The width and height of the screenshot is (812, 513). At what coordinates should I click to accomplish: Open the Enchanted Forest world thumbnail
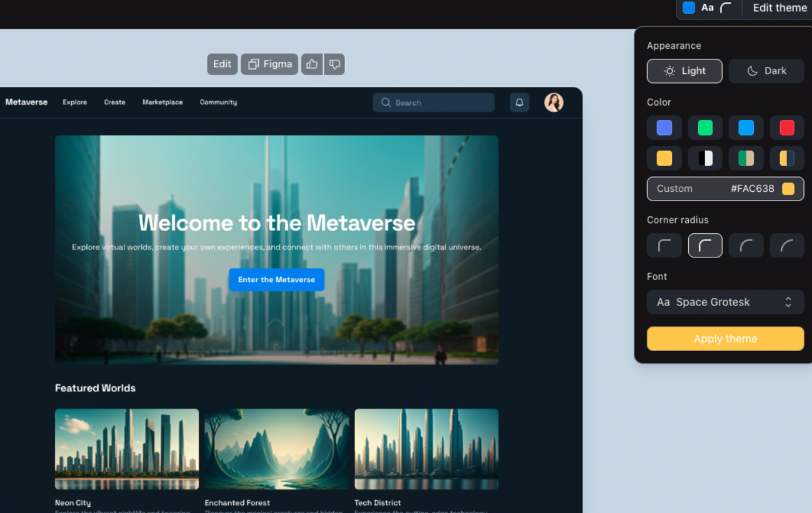276,449
